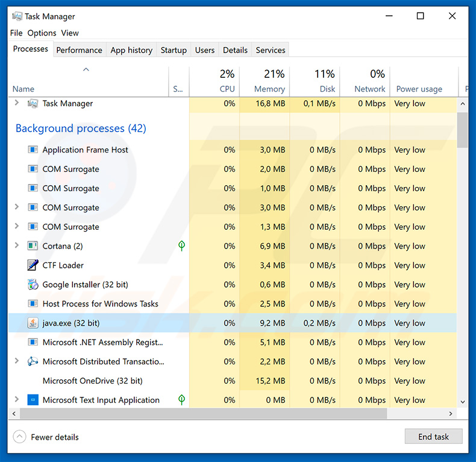Click the 15,2 MB memory value
Viewport: 476px width, 462px height.
271,381
